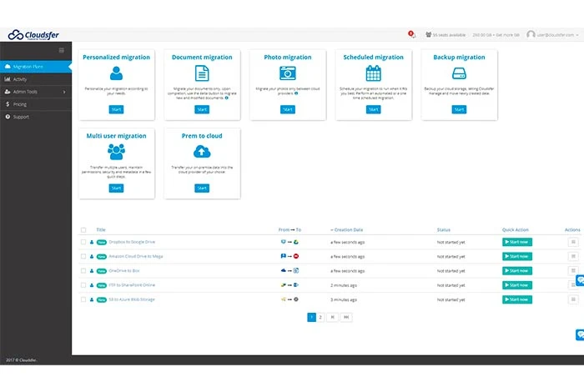Click the info icon in Document migration description
The image size is (584, 392).
226,98
